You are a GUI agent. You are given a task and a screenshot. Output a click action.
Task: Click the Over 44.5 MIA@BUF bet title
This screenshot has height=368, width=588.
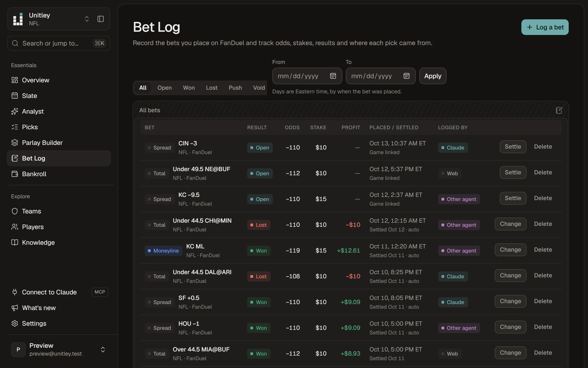201,349
